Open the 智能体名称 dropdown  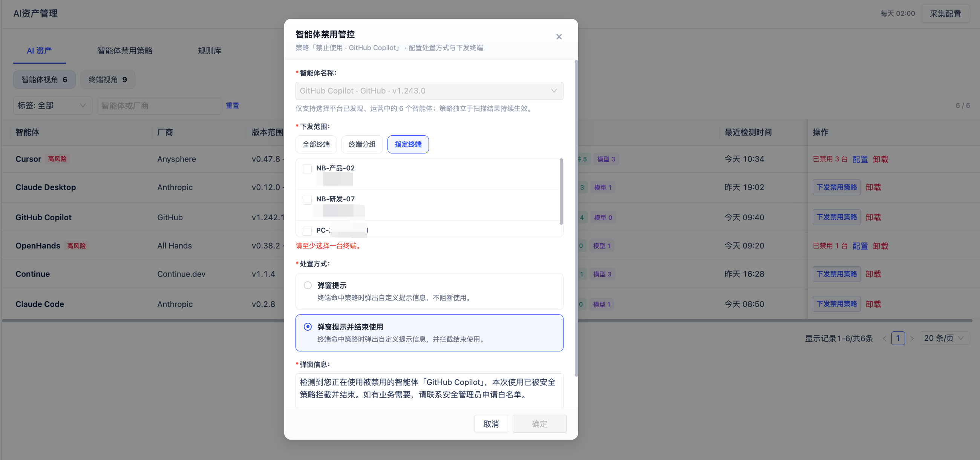[429, 91]
